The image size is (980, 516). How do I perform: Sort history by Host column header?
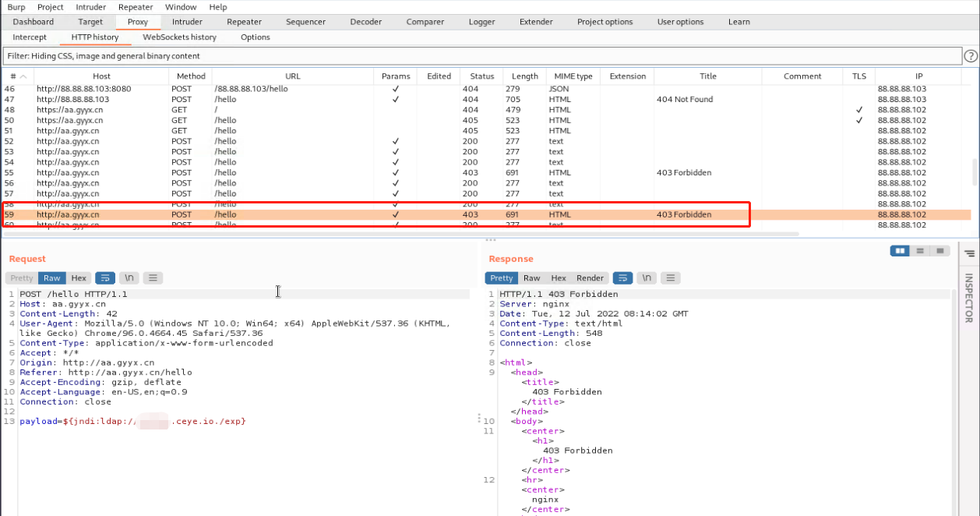pyautogui.click(x=101, y=76)
